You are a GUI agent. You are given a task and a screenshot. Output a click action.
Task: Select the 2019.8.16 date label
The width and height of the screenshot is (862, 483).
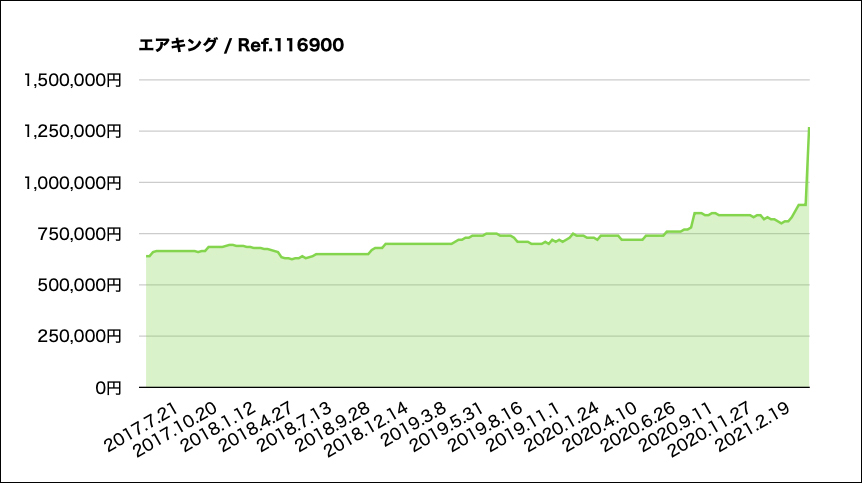pos(485,427)
